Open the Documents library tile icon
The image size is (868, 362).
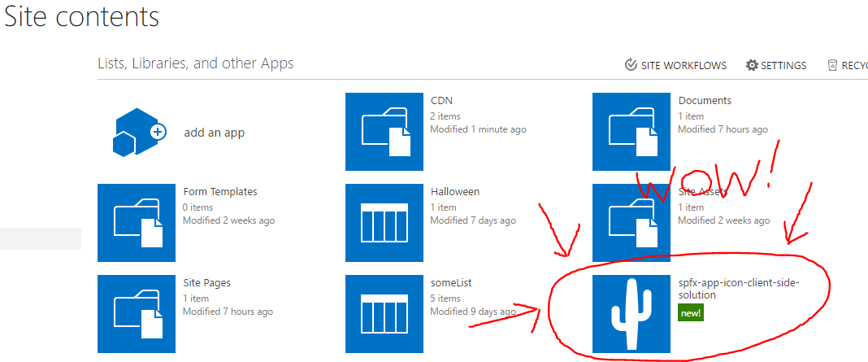(631, 132)
